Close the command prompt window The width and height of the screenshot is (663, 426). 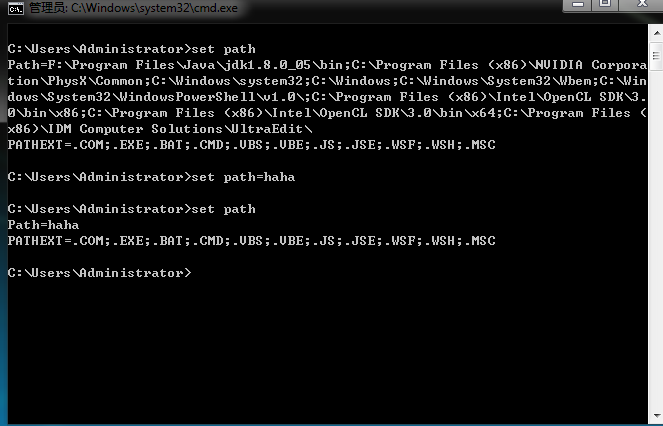(x=641, y=4)
